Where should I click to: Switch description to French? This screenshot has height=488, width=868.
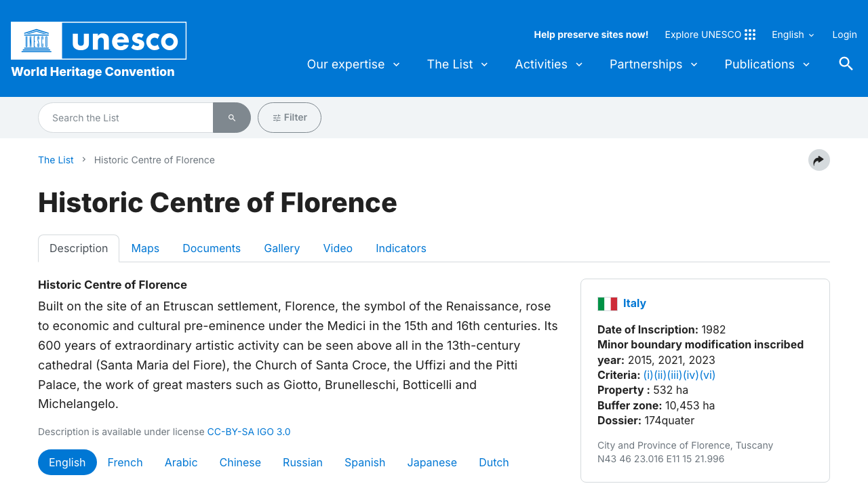[125, 462]
